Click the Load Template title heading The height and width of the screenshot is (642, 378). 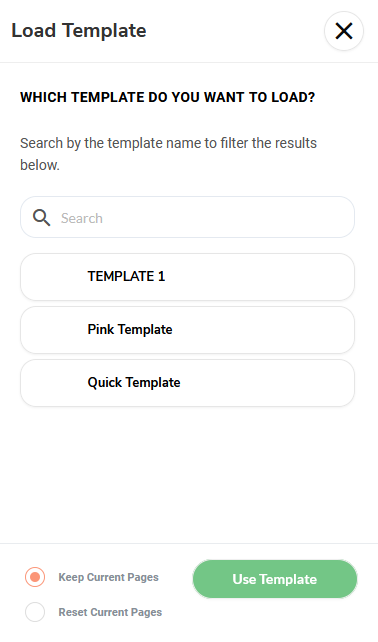(x=79, y=31)
